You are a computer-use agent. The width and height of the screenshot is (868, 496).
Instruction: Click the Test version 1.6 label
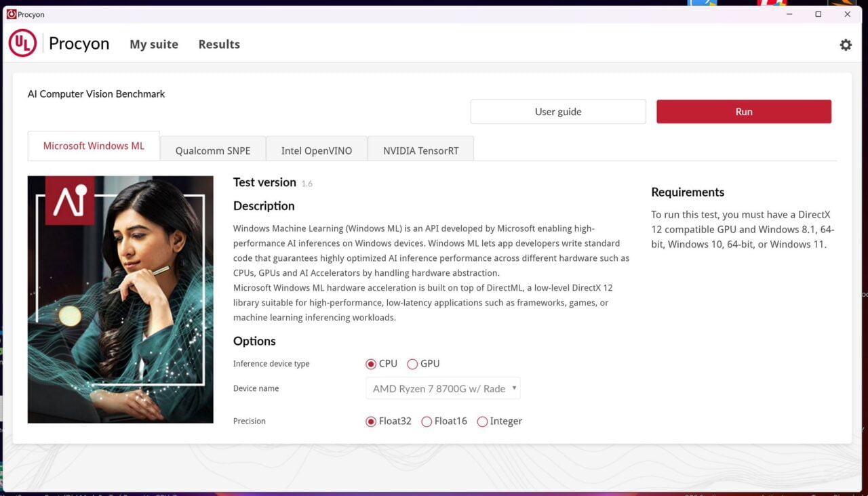pyautogui.click(x=273, y=182)
